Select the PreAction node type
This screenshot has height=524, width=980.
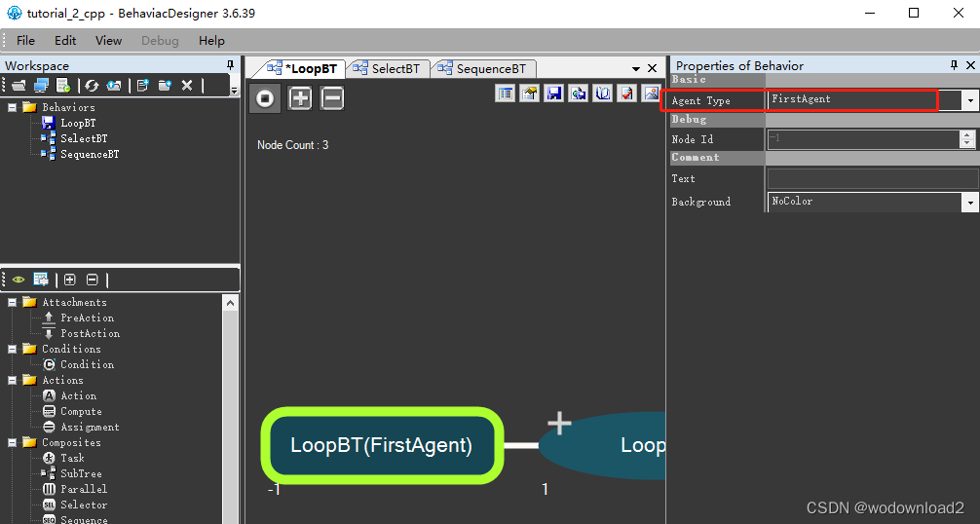coord(87,318)
